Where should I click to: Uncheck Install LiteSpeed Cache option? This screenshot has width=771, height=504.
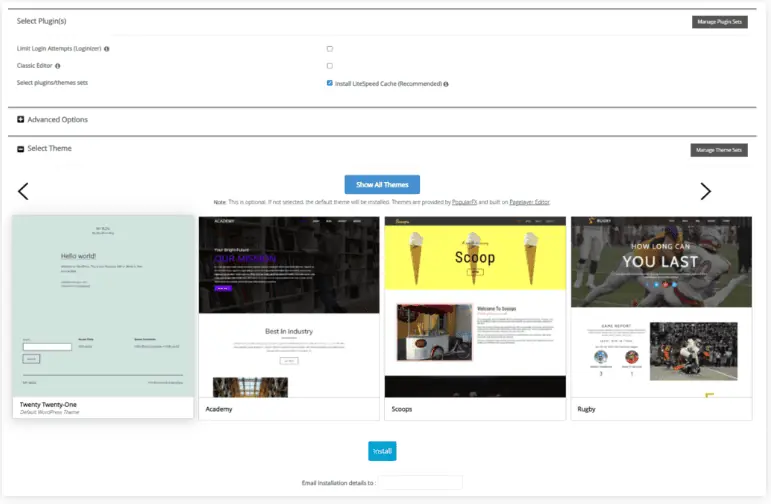coord(330,83)
